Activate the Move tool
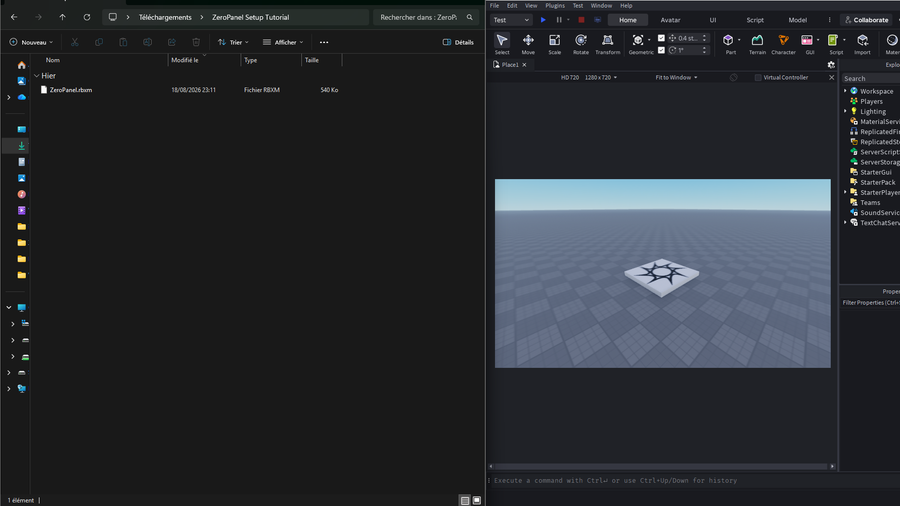This screenshot has height=506, width=900. [x=528, y=44]
